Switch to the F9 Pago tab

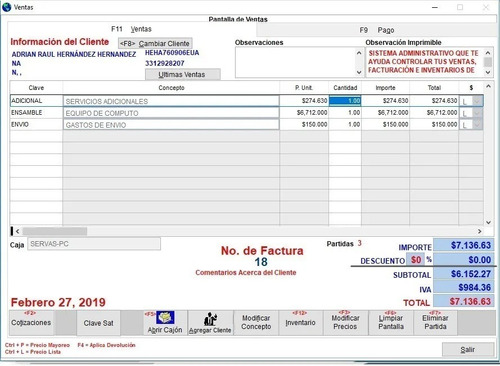click(x=377, y=30)
